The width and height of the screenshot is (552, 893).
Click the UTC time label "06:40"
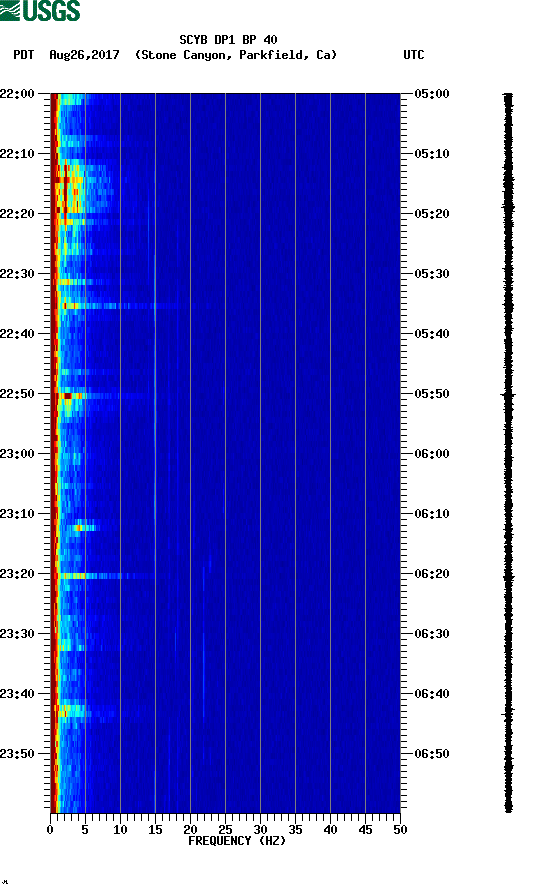coord(432,694)
